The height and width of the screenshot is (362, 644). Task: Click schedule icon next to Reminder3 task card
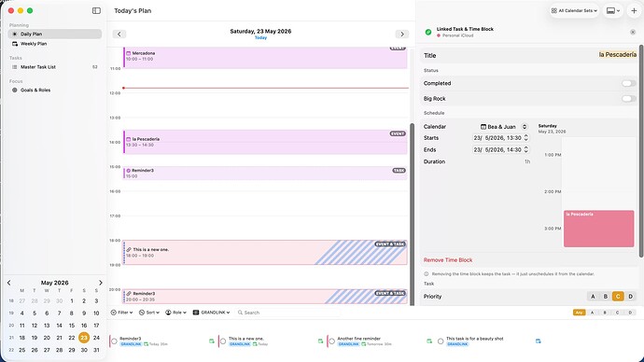[x=212, y=341]
